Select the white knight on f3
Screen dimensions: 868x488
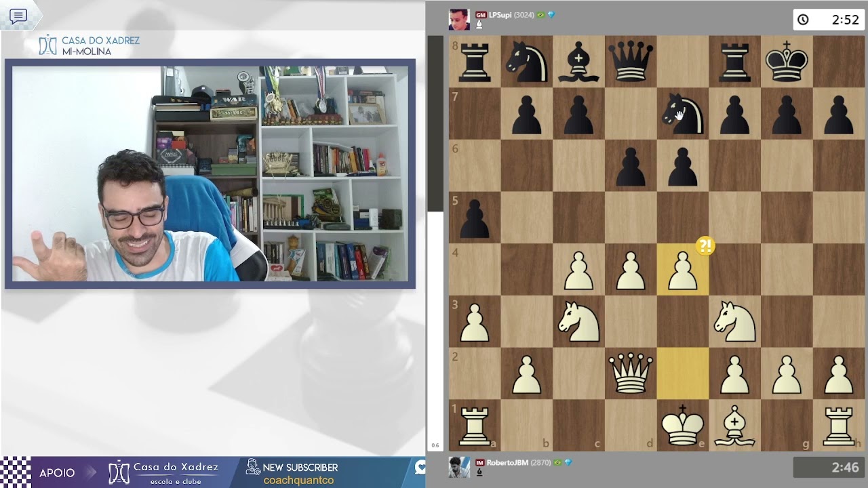click(x=734, y=321)
